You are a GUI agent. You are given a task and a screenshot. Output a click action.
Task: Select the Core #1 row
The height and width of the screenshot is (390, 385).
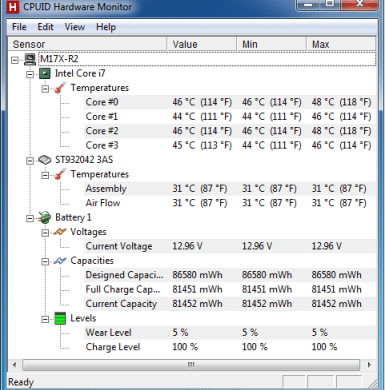(x=230, y=116)
